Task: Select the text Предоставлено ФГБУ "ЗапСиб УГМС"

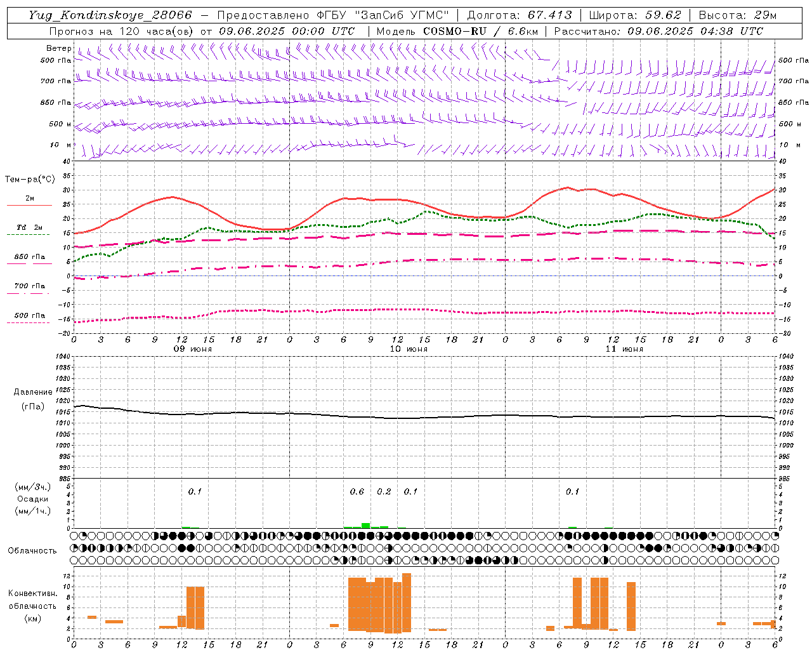Action: click(x=333, y=15)
